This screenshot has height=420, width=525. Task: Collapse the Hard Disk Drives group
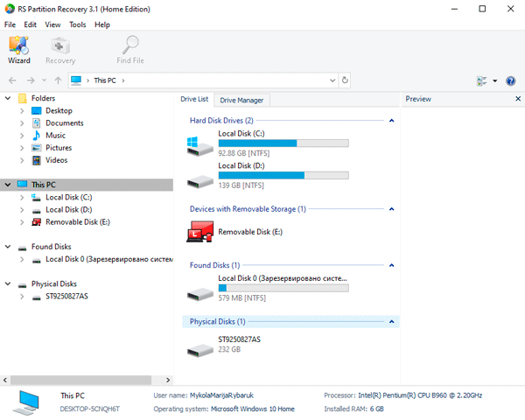391,121
